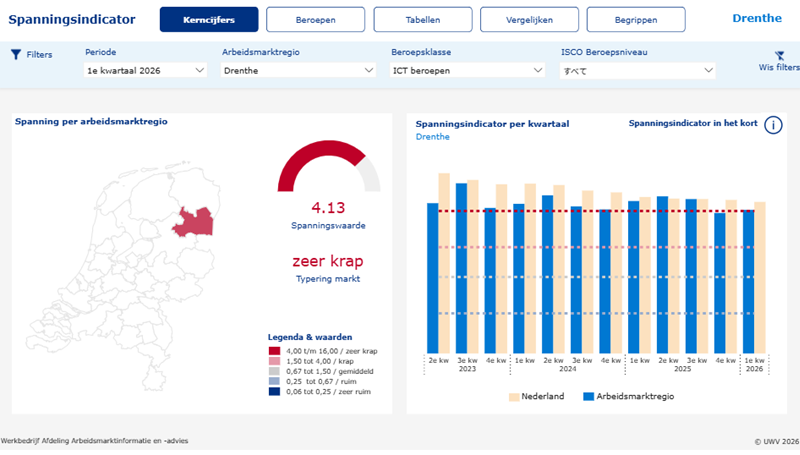Open the Kerncijfers tab
800x455 pixels.
tap(209, 19)
